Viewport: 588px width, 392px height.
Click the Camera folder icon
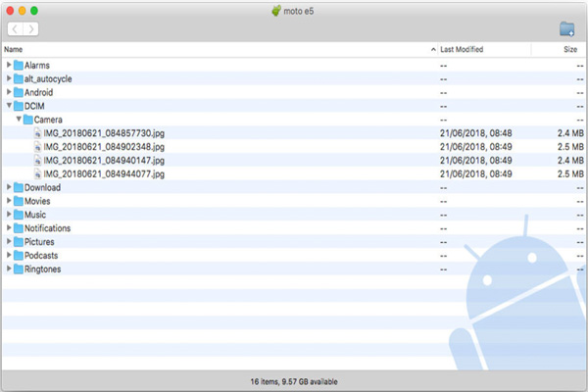28,120
